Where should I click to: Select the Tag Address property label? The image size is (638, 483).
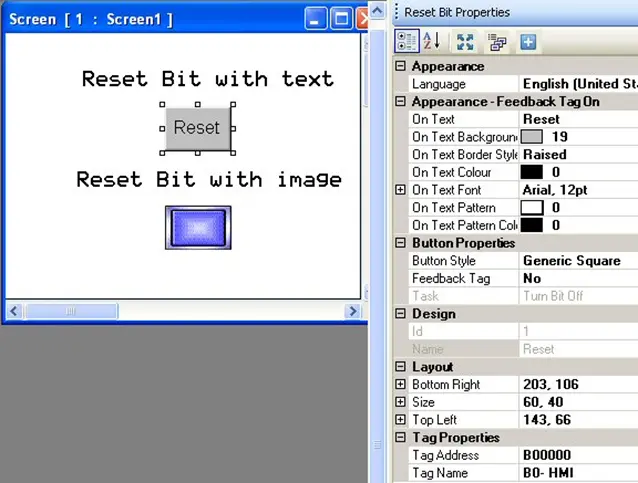point(446,455)
